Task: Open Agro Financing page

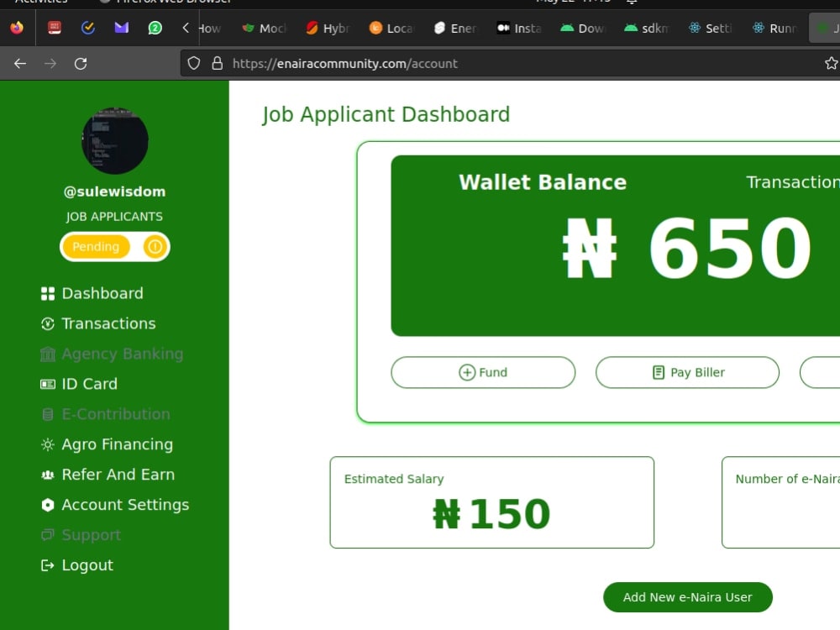Action: click(x=107, y=444)
